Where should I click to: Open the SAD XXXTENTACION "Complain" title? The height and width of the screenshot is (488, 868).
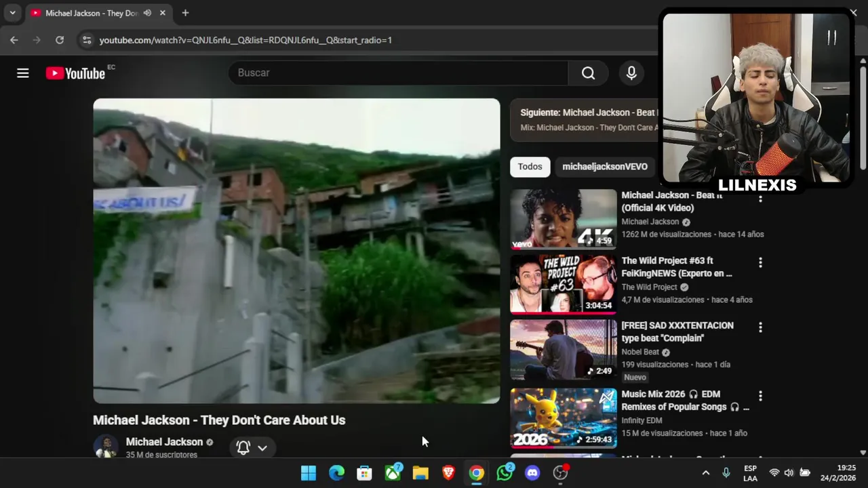coord(677,332)
